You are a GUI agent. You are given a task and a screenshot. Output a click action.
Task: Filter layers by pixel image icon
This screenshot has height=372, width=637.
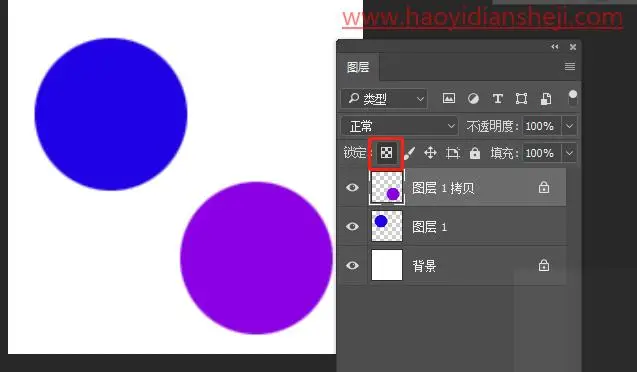[448, 98]
